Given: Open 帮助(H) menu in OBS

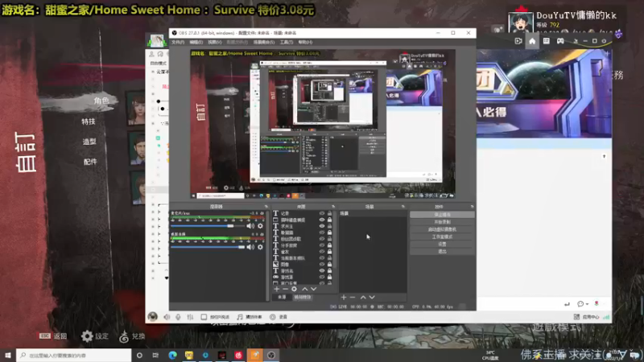Looking at the screenshot, I should (x=305, y=42).
